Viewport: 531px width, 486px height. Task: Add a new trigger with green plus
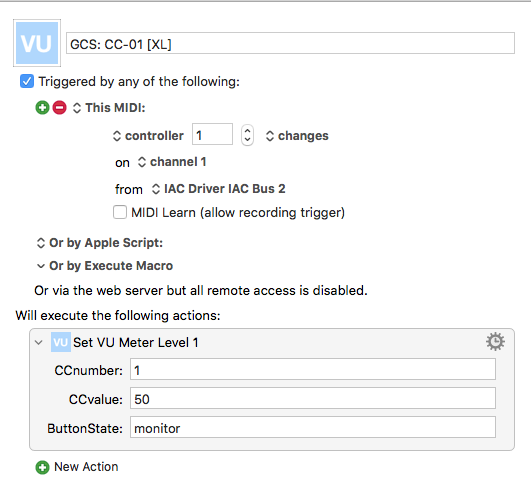[x=42, y=108]
